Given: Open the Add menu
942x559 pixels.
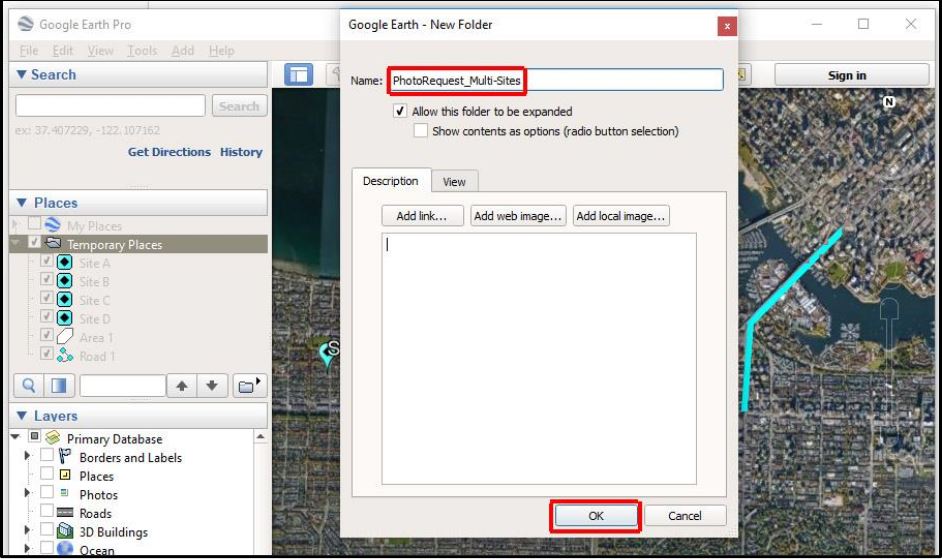Looking at the screenshot, I should (183, 50).
